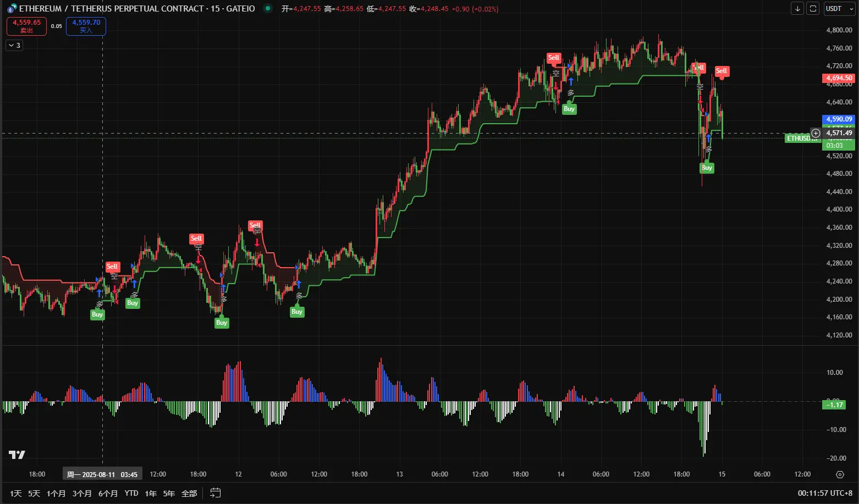Select the 1年 time range

click(151, 494)
